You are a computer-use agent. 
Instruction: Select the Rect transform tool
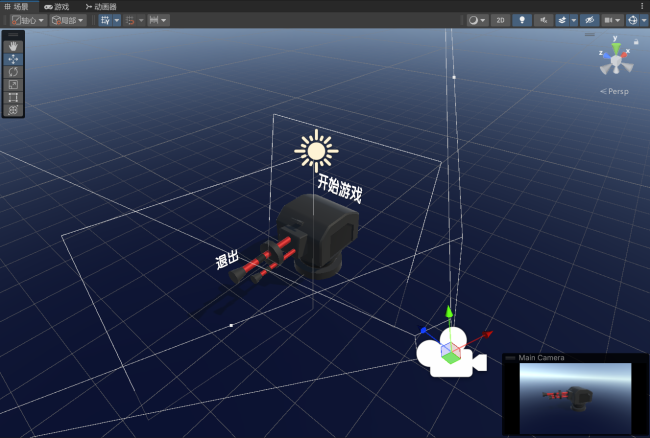pyautogui.click(x=13, y=98)
